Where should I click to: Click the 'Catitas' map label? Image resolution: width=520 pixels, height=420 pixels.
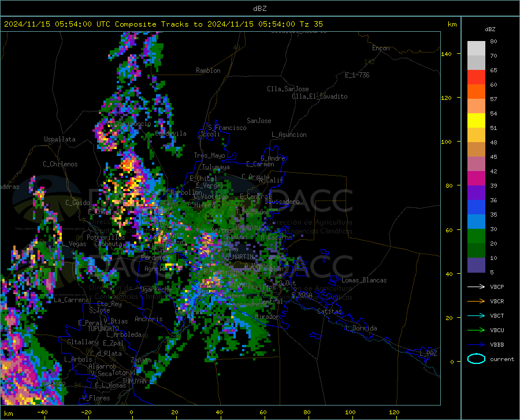tap(329, 311)
